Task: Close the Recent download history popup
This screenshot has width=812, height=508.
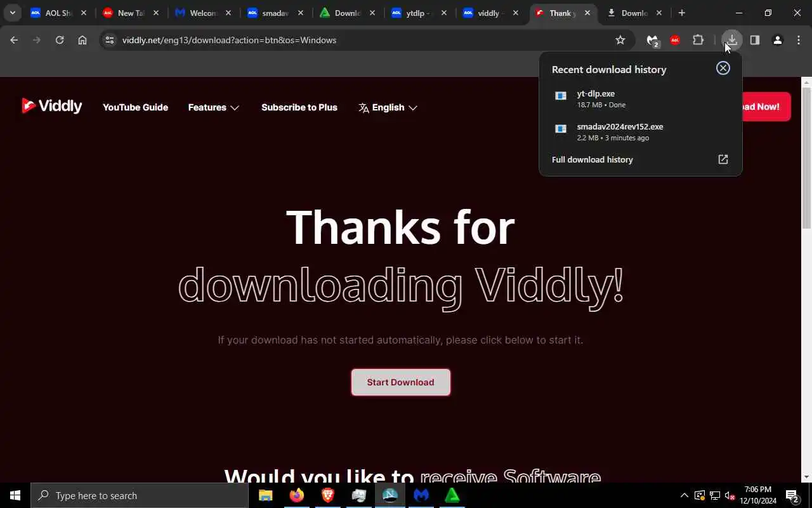Action: click(723, 68)
